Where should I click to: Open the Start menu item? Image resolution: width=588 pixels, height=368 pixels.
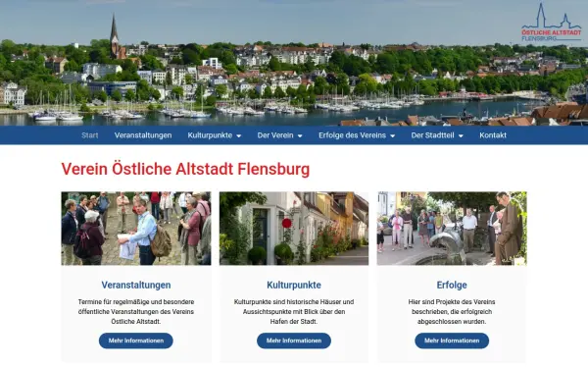pos(90,135)
